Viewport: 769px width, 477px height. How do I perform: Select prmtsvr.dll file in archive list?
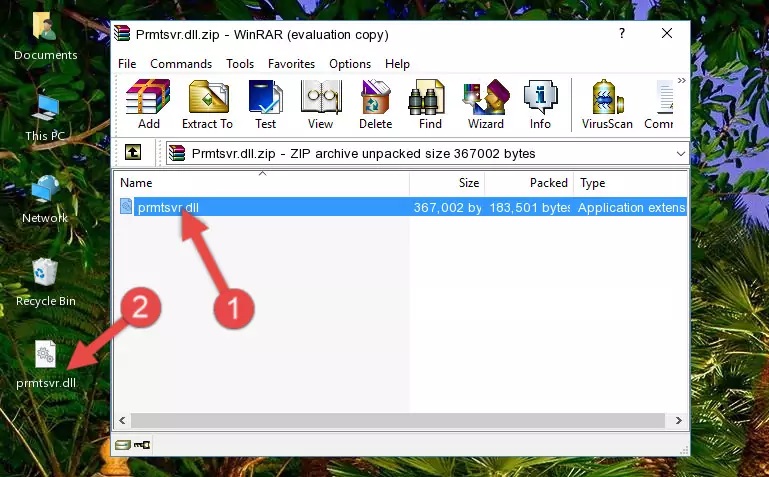click(168, 207)
